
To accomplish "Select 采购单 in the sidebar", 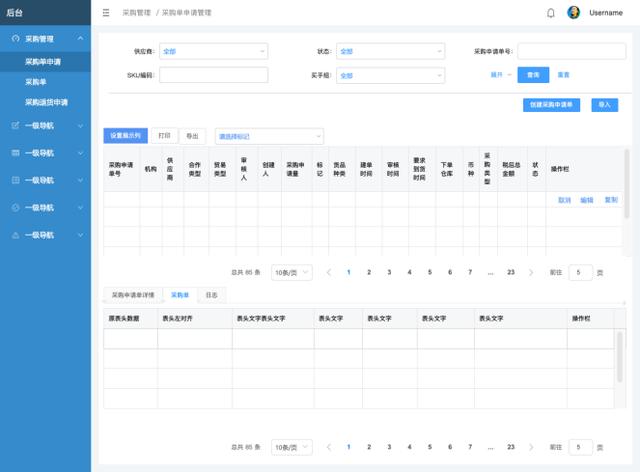I will point(36,82).
